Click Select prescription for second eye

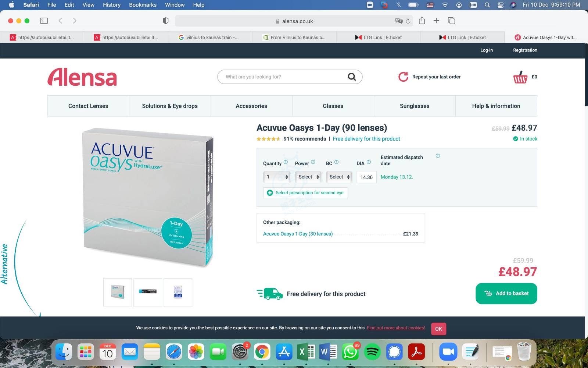tap(305, 193)
